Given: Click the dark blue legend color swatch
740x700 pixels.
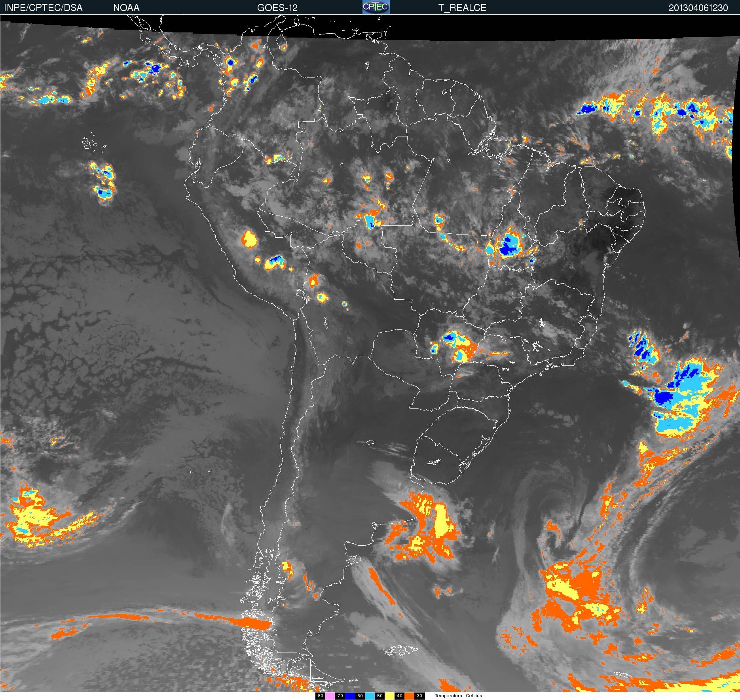Looking at the screenshot, I should point(350,696).
